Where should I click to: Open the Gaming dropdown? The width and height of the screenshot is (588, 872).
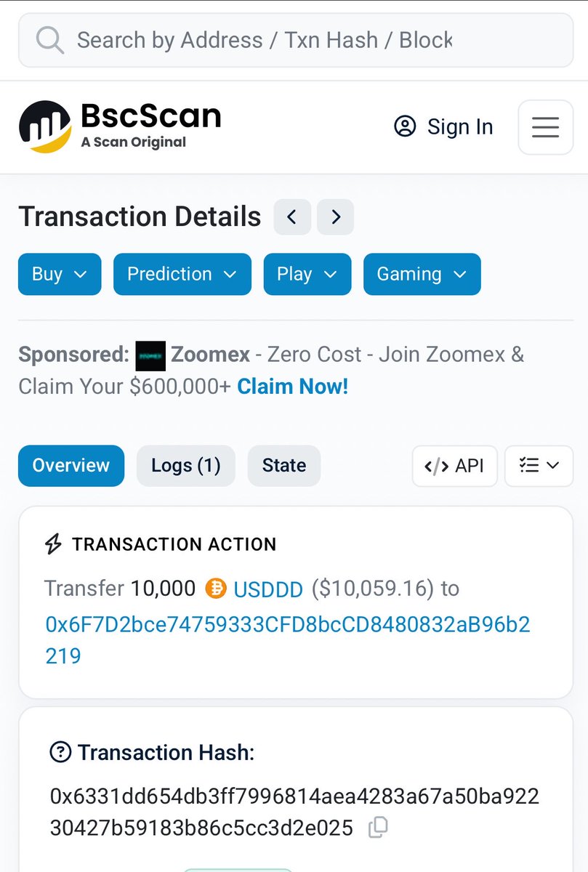422,274
